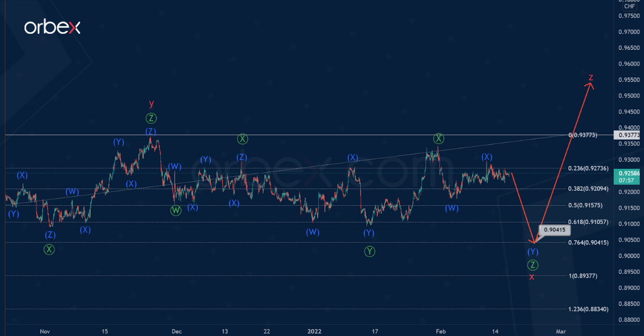The image size is (644, 336).
Task: Click the Orbex logo top left
Action: (x=52, y=28)
